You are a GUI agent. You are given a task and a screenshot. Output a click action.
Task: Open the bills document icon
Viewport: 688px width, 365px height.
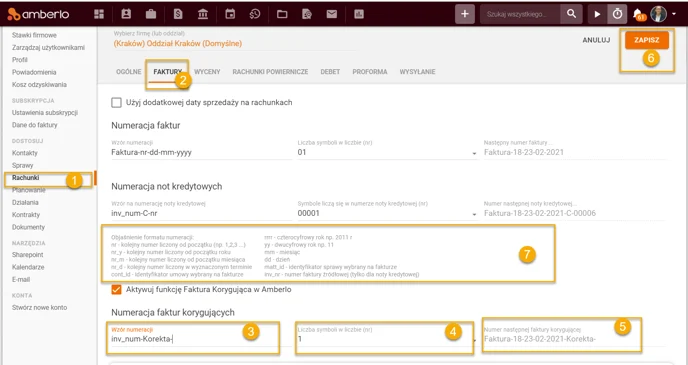click(x=178, y=14)
